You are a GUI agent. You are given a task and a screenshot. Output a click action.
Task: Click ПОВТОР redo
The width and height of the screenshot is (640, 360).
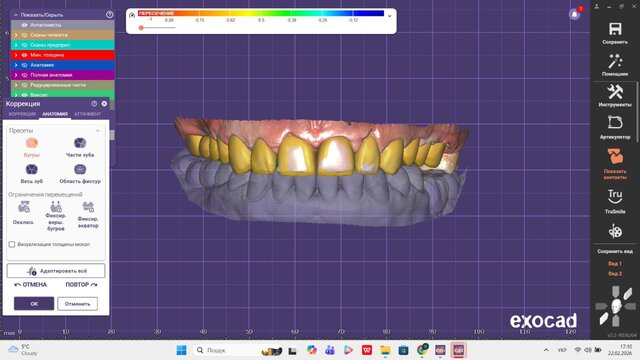(x=82, y=284)
